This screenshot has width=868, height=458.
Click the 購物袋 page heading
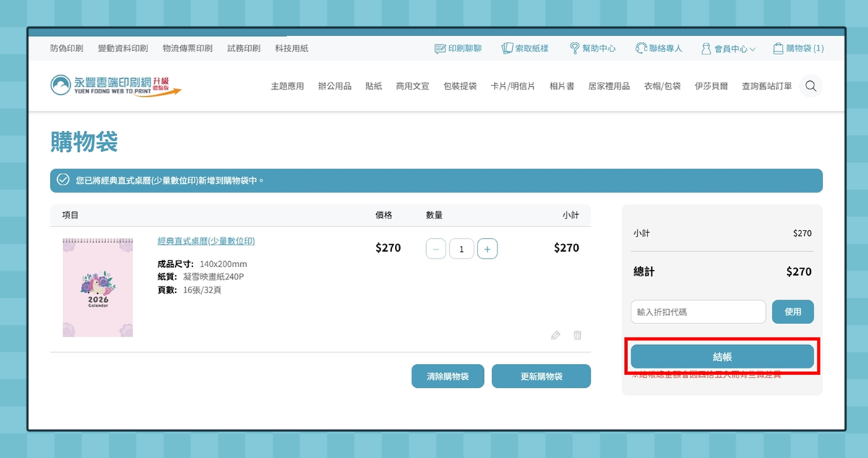pyautogui.click(x=84, y=142)
